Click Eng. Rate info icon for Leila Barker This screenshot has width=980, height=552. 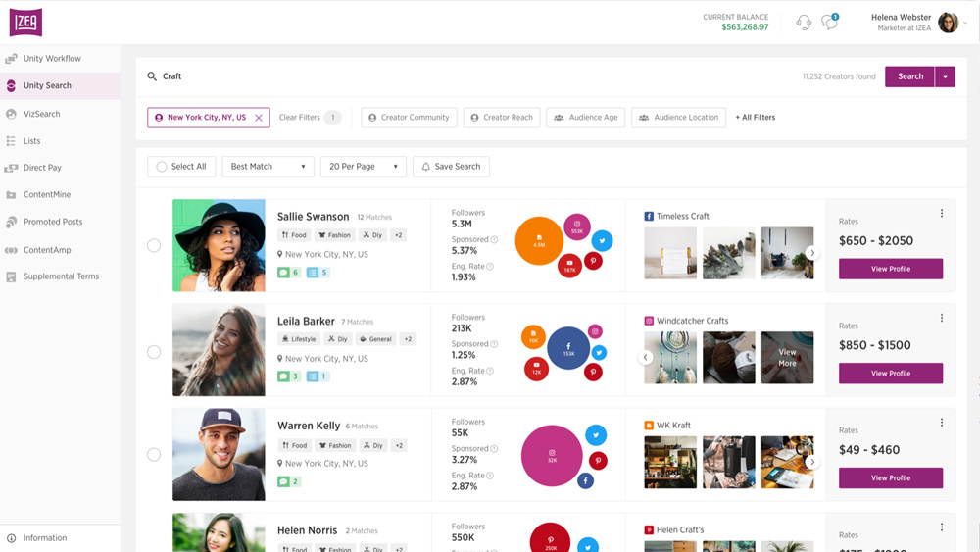490,371
